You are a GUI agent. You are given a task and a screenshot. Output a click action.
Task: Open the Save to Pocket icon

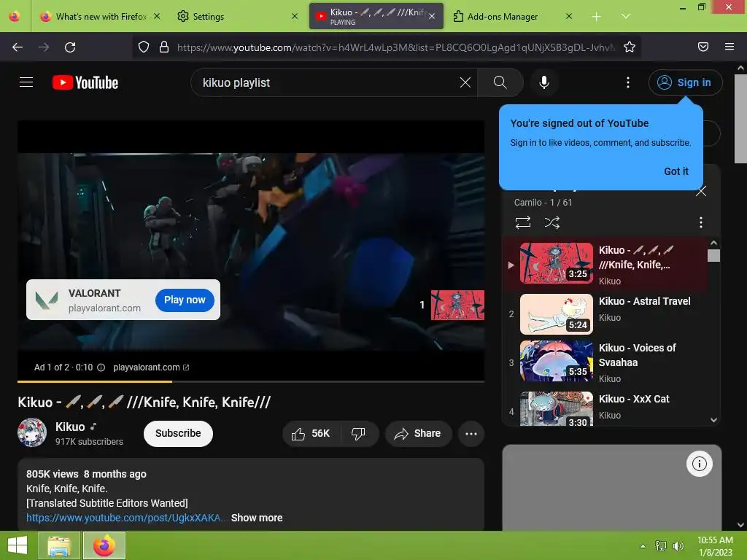point(703,47)
